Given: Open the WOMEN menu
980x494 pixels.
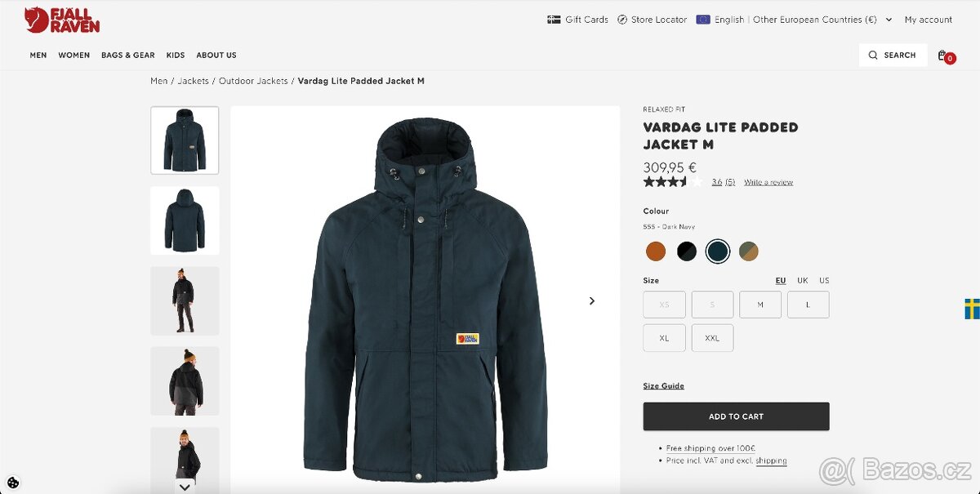Looking at the screenshot, I should pos(73,55).
